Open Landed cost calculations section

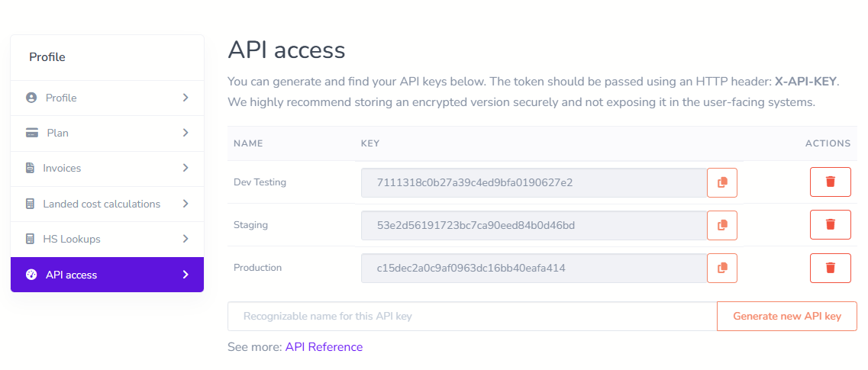[x=108, y=204]
